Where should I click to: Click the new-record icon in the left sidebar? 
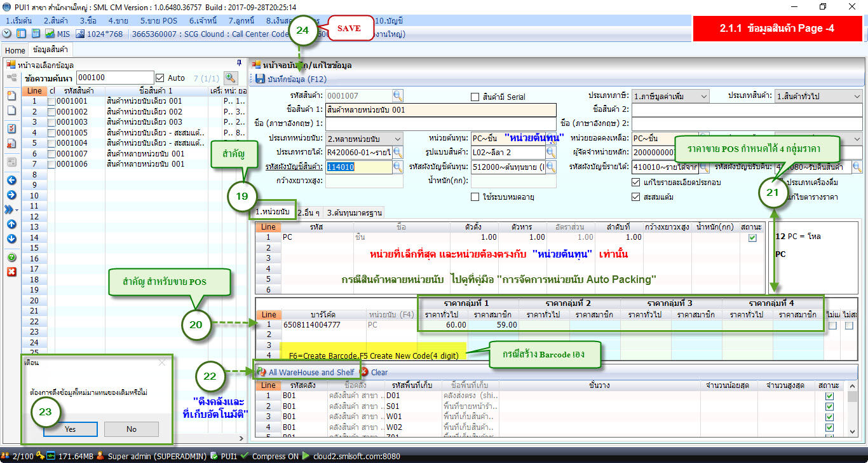click(x=11, y=95)
